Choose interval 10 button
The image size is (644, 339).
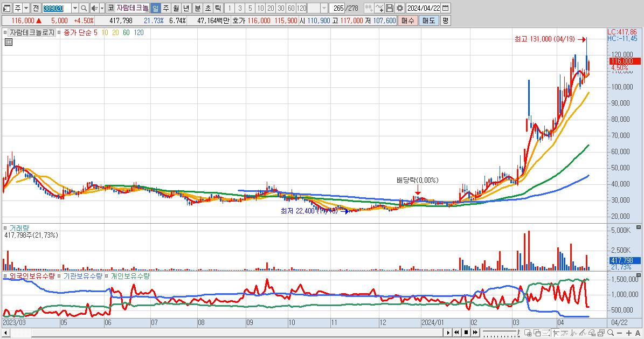[x=260, y=8]
